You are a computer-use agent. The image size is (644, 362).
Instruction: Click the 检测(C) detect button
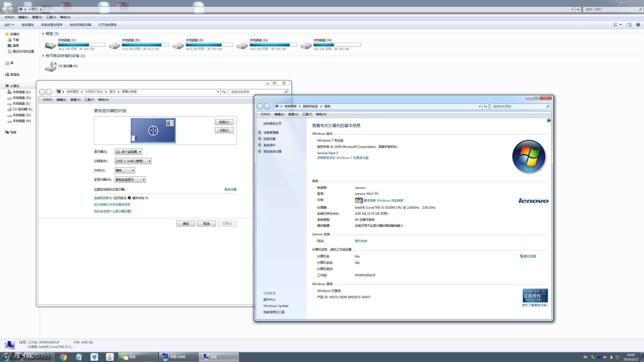224,122
